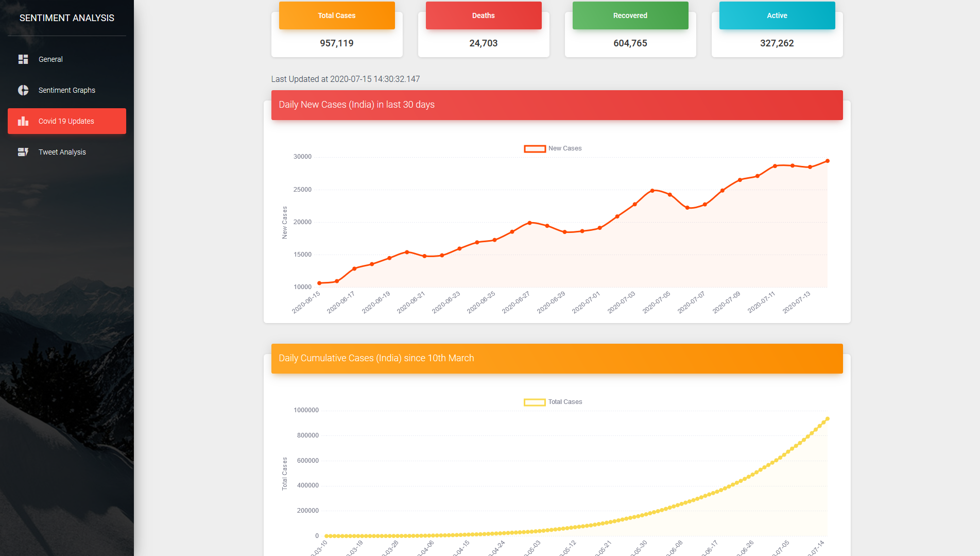Go to Tweet Analysis section
This screenshot has width=980, height=556.
tap(67, 152)
